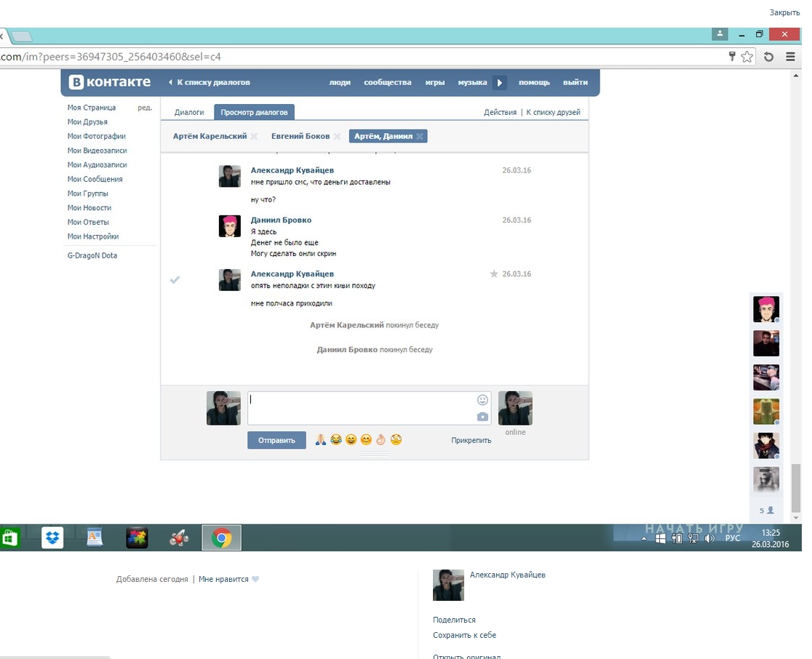Close the Евгений Боков dialog tab
The width and height of the screenshot is (812, 659).
[x=337, y=136]
